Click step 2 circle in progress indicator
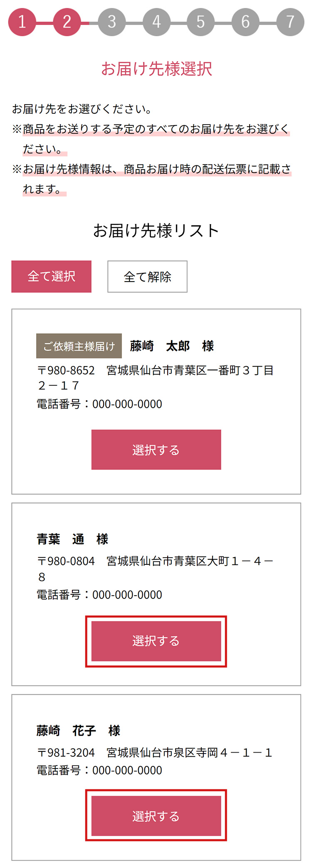Image resolution: width=312 pixels, height=868 pixels. click(67, 22)
